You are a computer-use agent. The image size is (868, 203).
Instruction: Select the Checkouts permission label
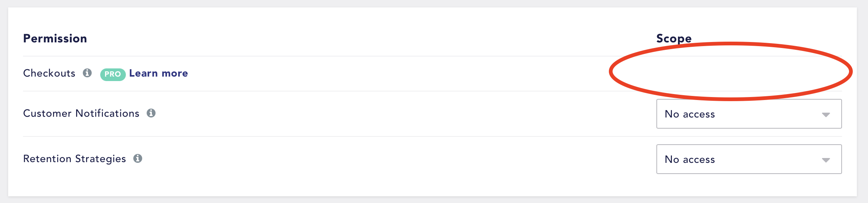tap(49, 73)
